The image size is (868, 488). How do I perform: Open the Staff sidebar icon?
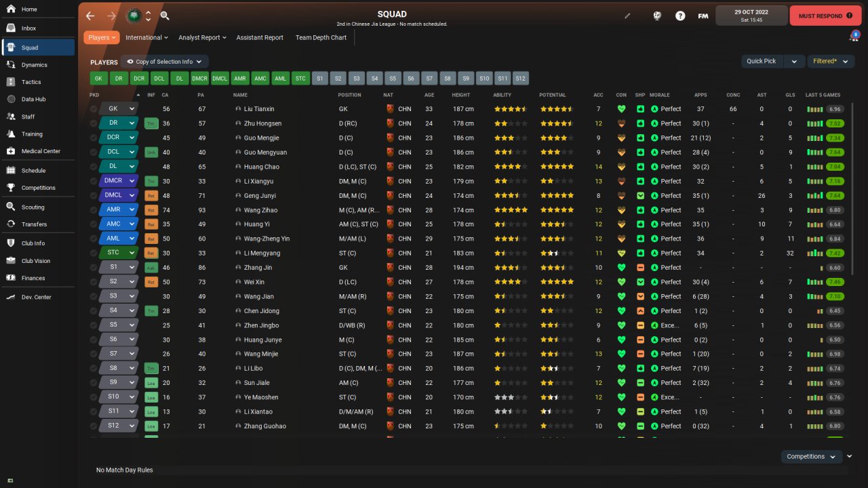(11, 117)
